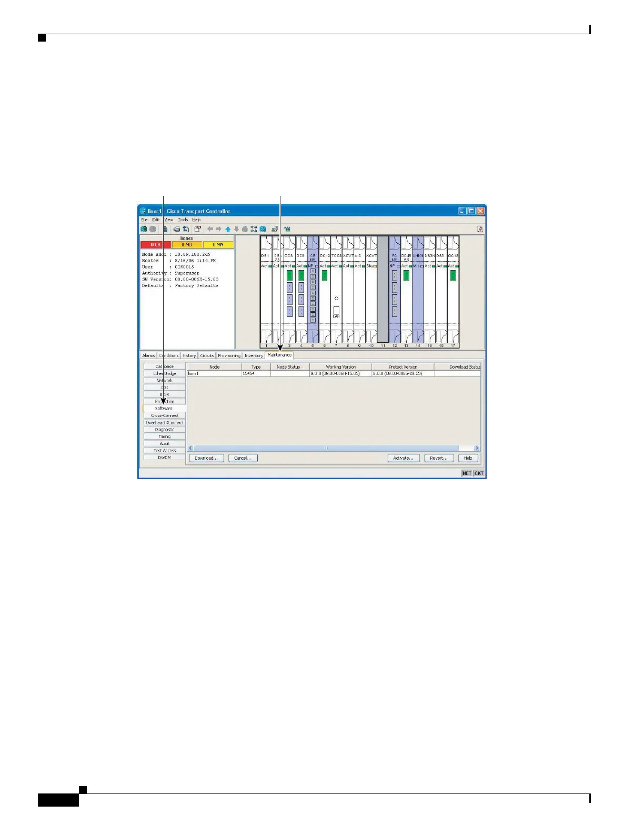
Task: Switch to the Provisioning tab
Action: tap(229, 355)
